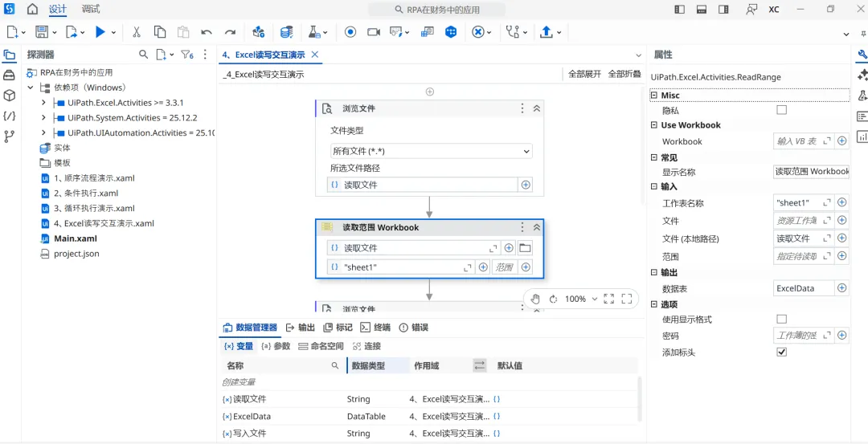This screenshot has width=868, height=444.
Task: Click the folder browse icon in 读取范围 Workbook
Action: 525,248
